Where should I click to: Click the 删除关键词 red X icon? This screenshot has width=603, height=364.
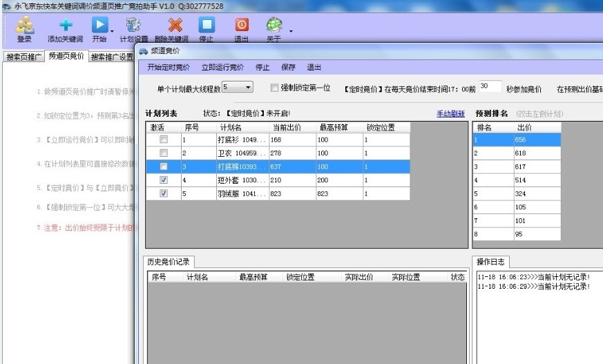coord(175,26)
